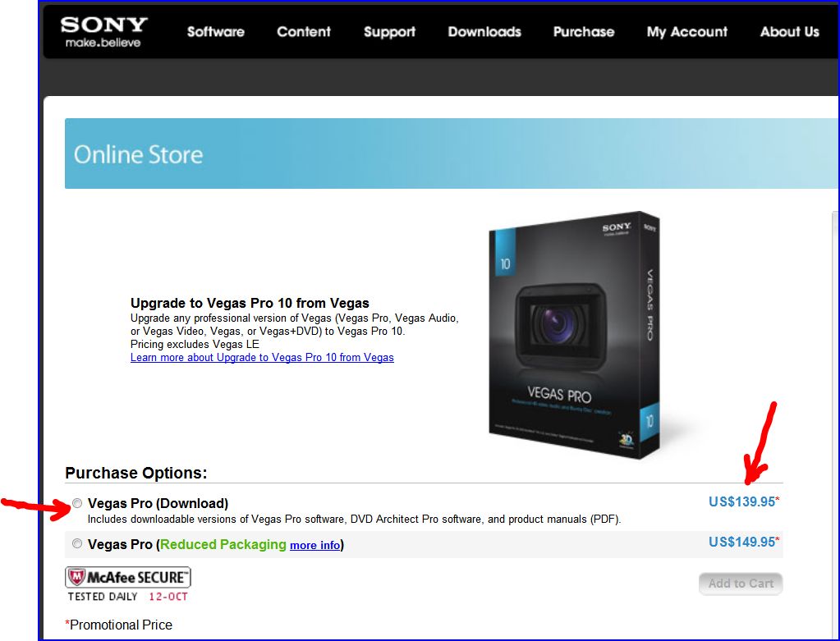
Task: Click the more info link
Action: point(315,545)
